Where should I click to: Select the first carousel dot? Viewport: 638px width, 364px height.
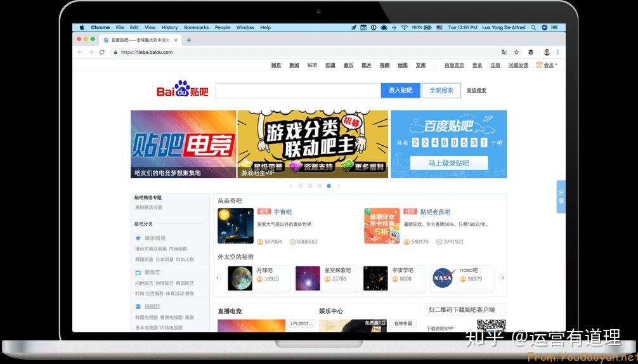coord(301,186)
